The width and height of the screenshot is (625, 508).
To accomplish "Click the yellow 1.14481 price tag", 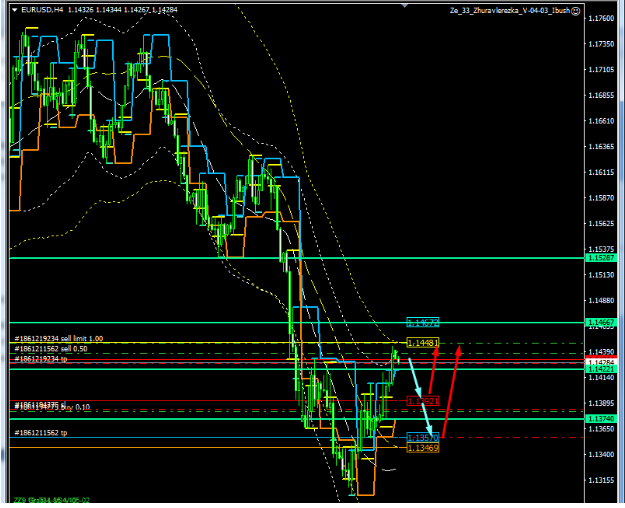I will click(423, 343).
